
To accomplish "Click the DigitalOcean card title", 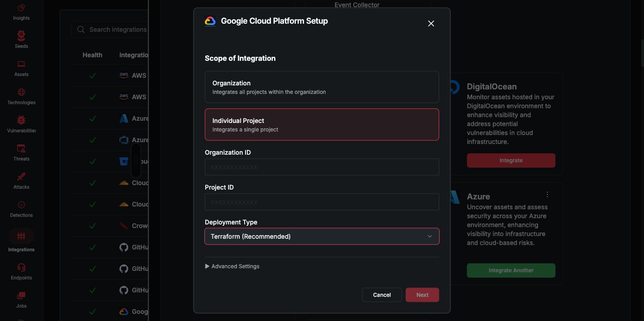I will point(492,87).
